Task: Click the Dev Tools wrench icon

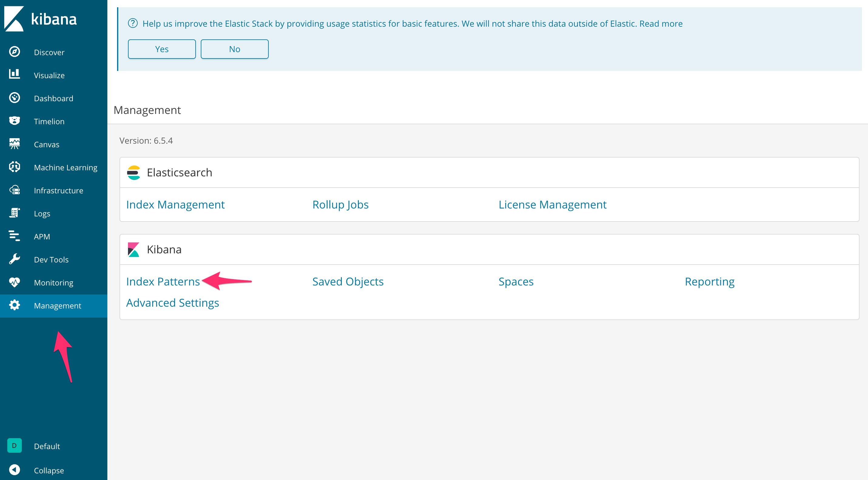Action: pyautogui.click(x=15, y=259)
